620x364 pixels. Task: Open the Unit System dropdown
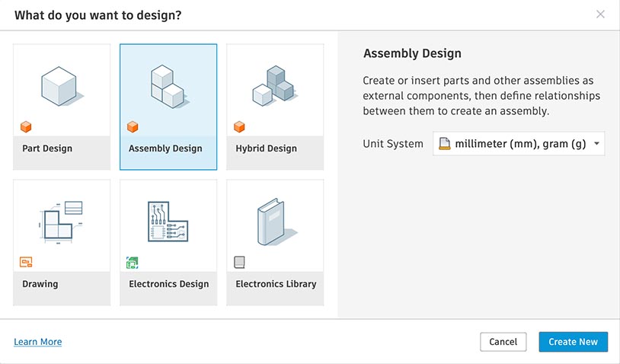(519, 143)
